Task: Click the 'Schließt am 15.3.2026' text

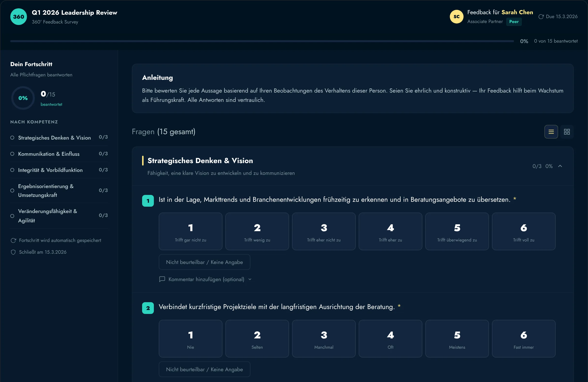Action: [43, 252]
